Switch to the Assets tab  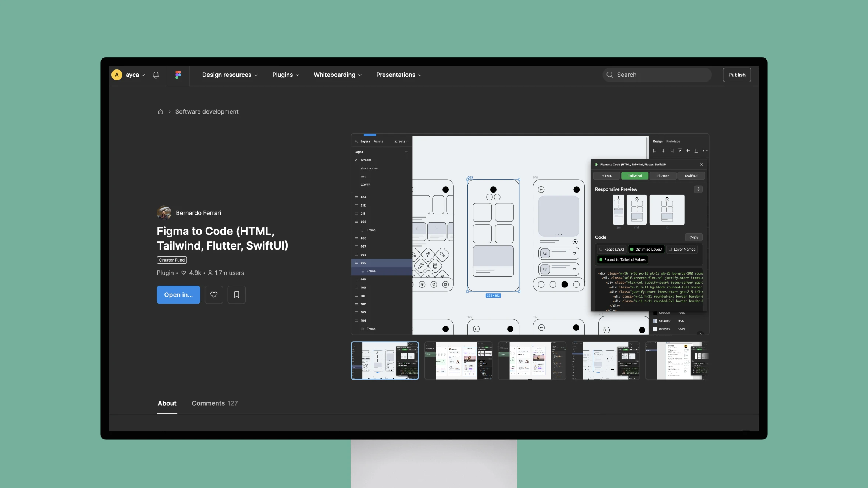[x=378, y=141]
